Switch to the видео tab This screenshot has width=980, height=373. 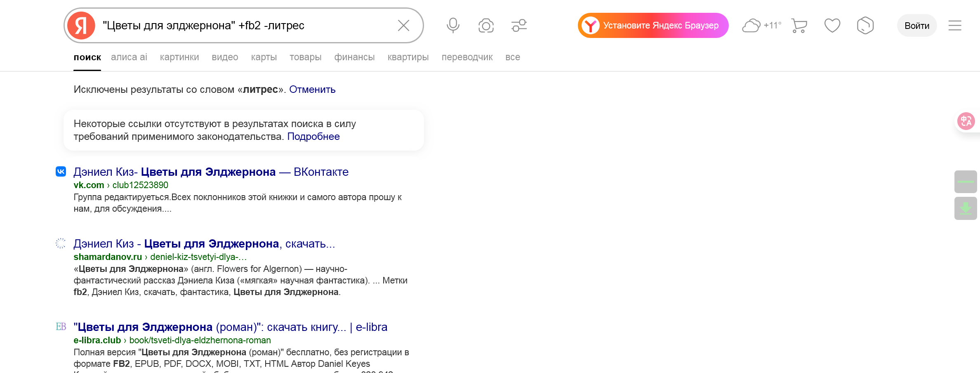click(x=225, y=57)
